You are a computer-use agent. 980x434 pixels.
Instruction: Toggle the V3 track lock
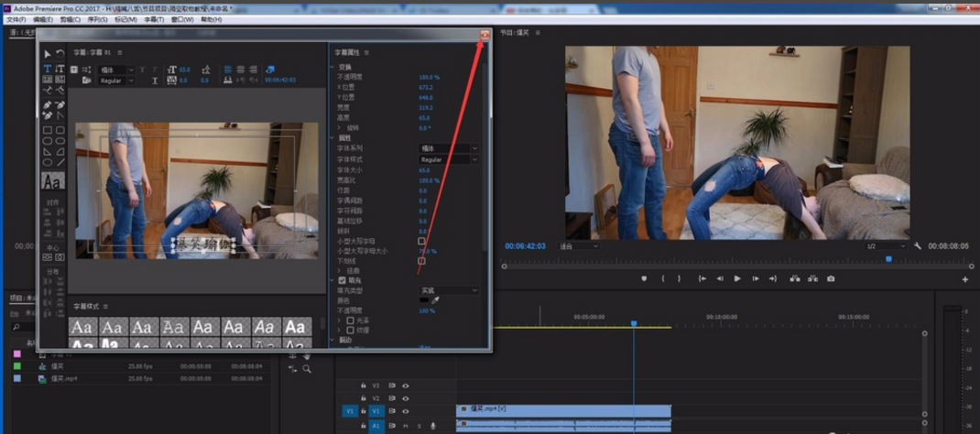click(x=363, y=385)
